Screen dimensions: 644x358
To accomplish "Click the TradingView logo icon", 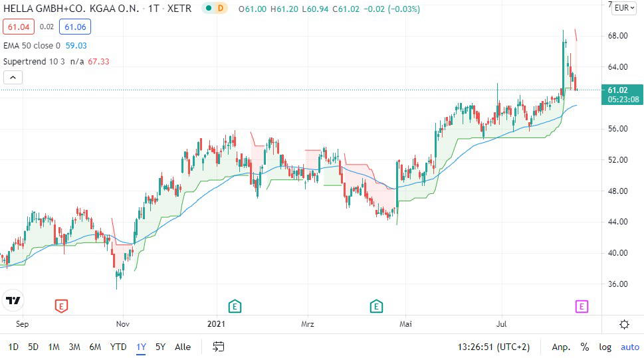I will point(13,301).
